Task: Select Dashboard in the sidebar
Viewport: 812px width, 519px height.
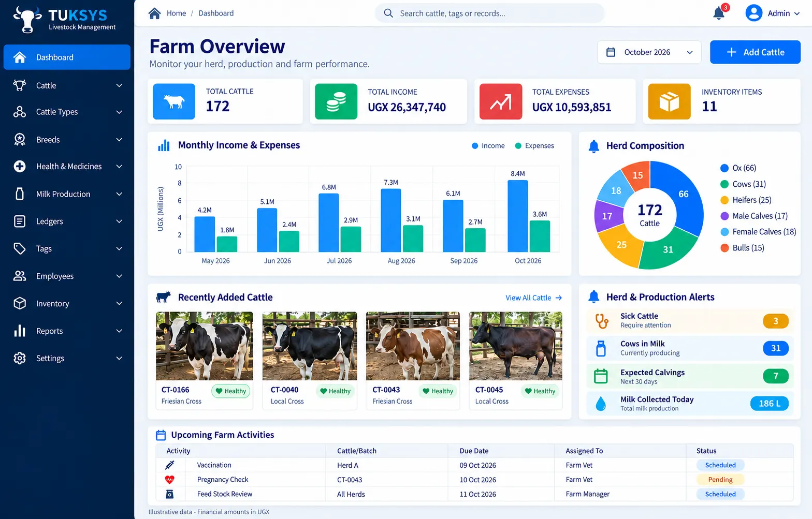Action: (x=67, y=57)
